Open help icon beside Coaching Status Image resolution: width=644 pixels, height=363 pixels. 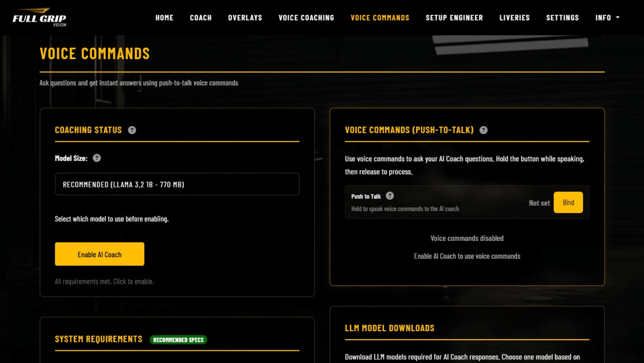pyautogui.click(x=132, y=130)
